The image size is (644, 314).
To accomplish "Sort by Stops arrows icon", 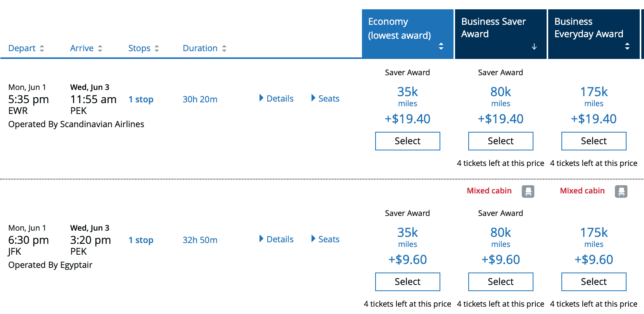I will pos(157,48).
